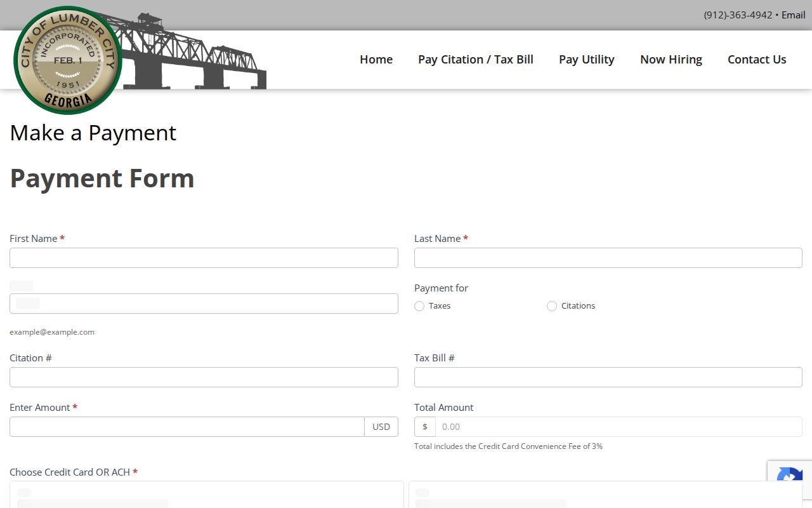Image resolution: width=812 pixels, height=508 pixels.
Task: Select the Citations radio button
Action: pos(552,306)
